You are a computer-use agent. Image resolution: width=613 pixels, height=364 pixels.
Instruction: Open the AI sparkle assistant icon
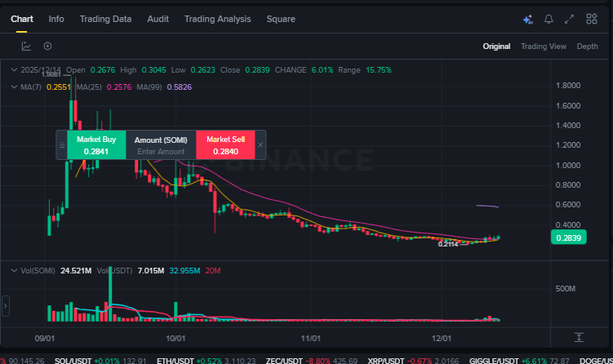click(527, 19)
